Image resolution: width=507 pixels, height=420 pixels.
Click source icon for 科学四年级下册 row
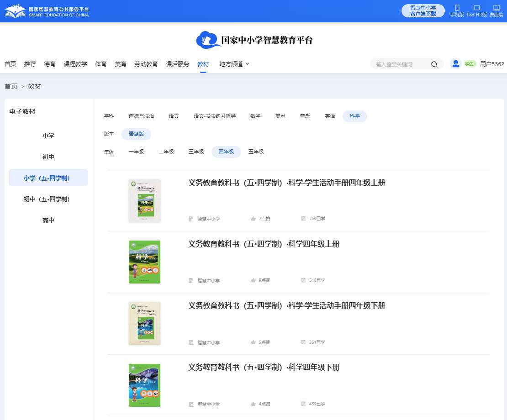tap(191, 404)
